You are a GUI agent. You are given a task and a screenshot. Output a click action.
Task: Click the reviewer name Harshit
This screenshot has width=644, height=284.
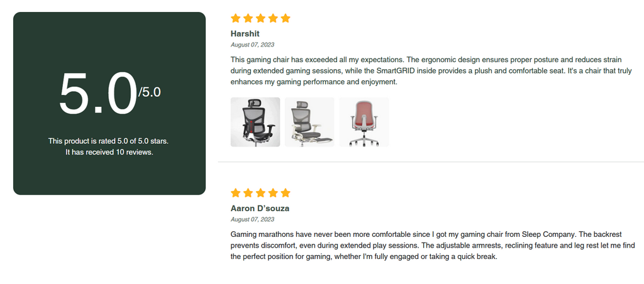tap(245, 34)
